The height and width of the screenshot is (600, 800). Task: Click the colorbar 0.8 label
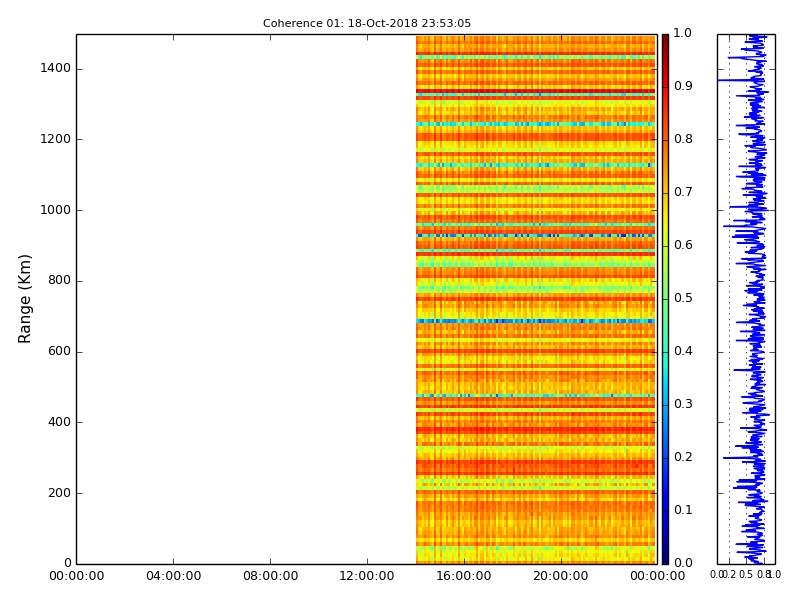683,139
